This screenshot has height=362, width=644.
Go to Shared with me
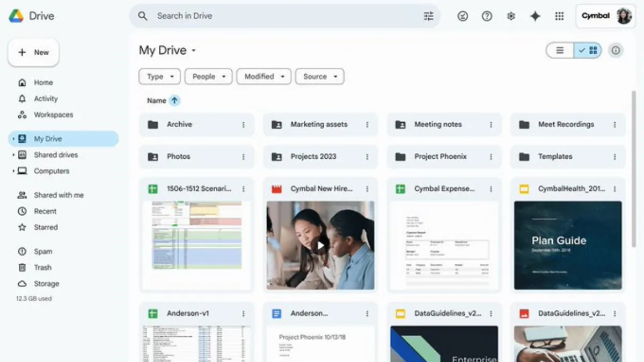(x=58, y=195)
